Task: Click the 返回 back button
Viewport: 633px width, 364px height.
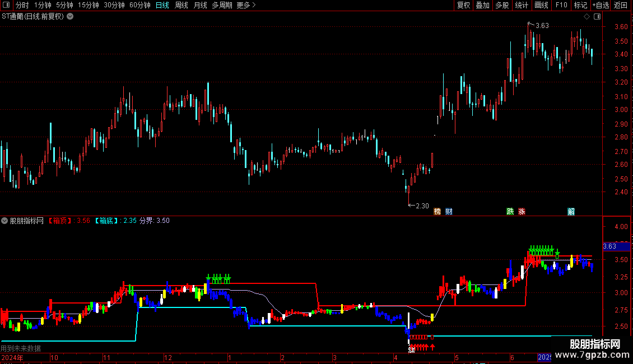Action: pos(621,5)
